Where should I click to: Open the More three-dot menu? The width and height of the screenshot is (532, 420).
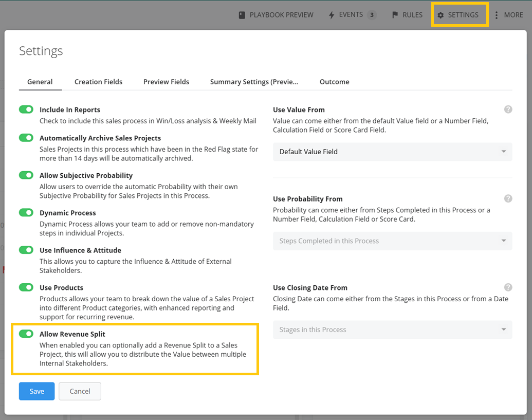[497, 15]
